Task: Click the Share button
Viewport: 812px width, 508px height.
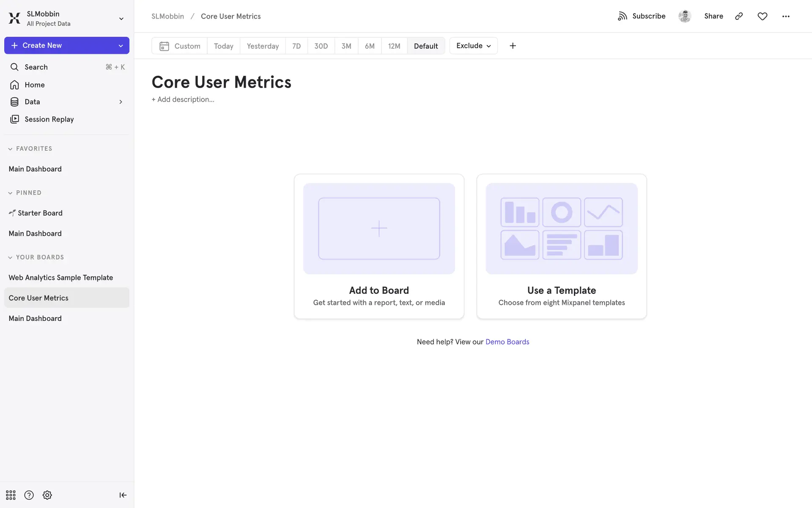Action: (x=713, y=16)
